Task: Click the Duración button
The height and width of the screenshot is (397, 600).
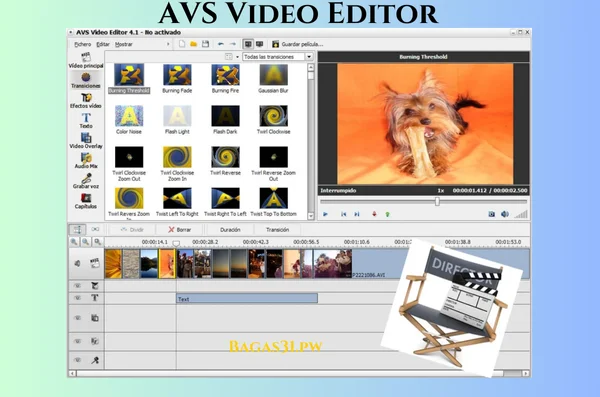Action: tap(230, 230)
